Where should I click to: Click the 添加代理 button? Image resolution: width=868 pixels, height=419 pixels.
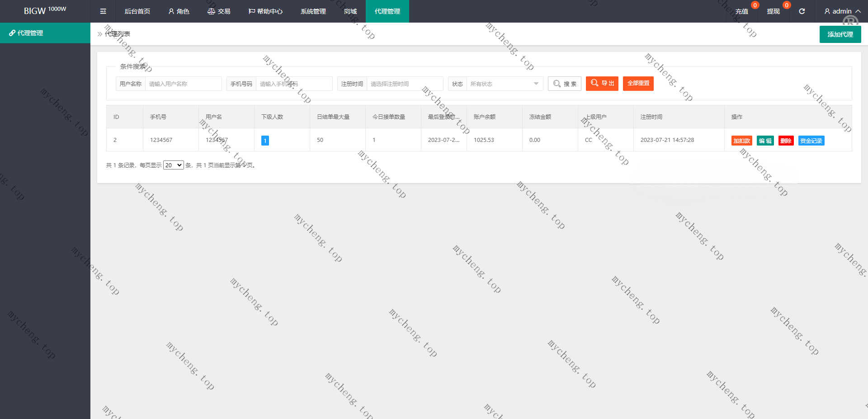[x=840, y=34]
